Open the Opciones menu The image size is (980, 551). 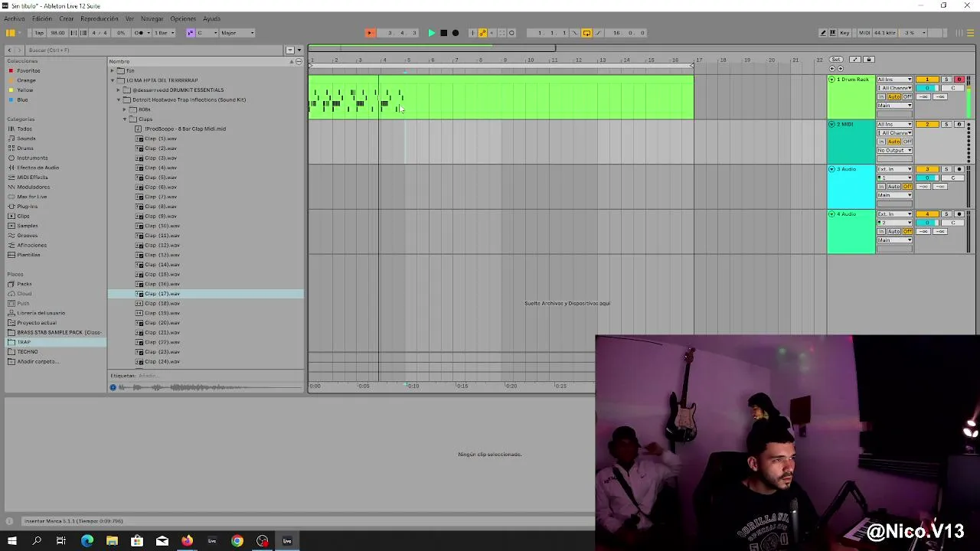tap(183, 18)
